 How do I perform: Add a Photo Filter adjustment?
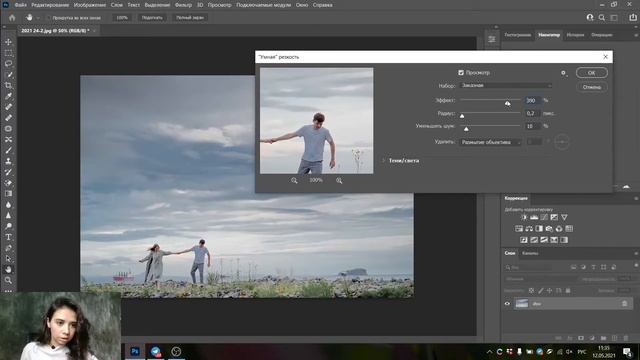click(549, 229)
